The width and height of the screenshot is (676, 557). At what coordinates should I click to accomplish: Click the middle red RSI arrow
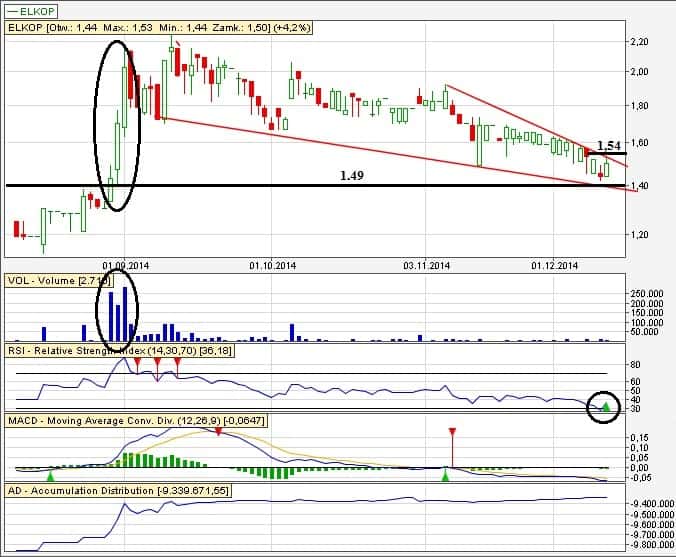point(157,362)
